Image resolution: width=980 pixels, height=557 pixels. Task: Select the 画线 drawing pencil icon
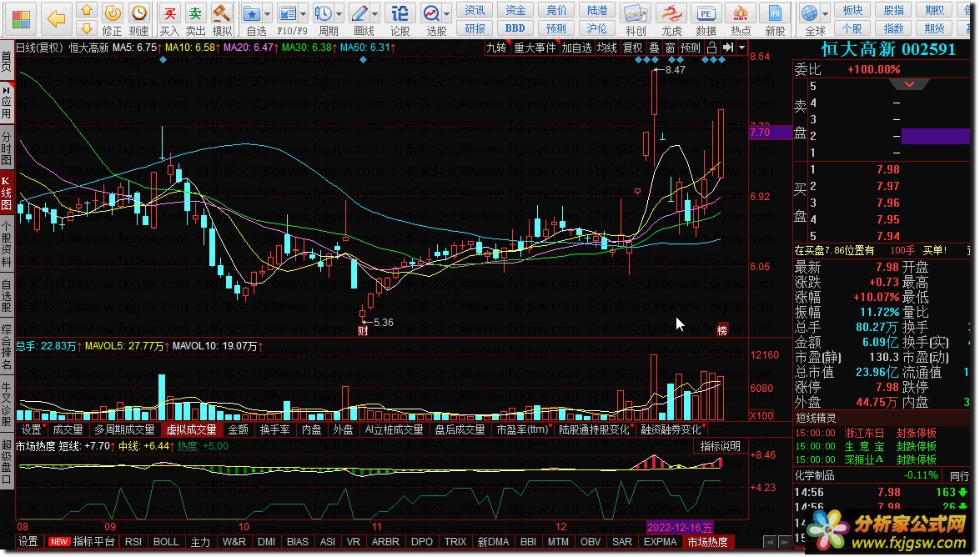point(359,13)
